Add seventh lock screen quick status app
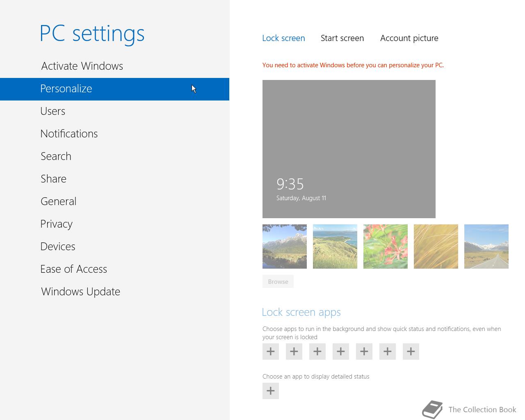 [411, 352]
